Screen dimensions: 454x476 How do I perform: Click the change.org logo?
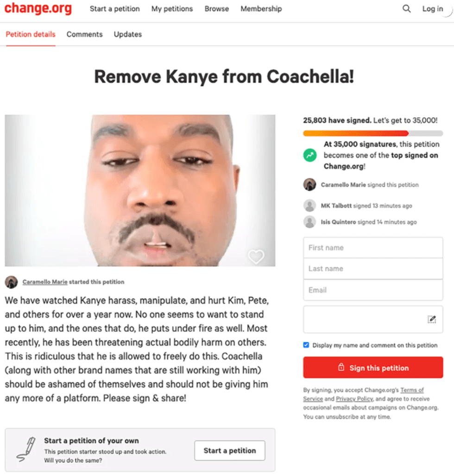pos(38,8)
